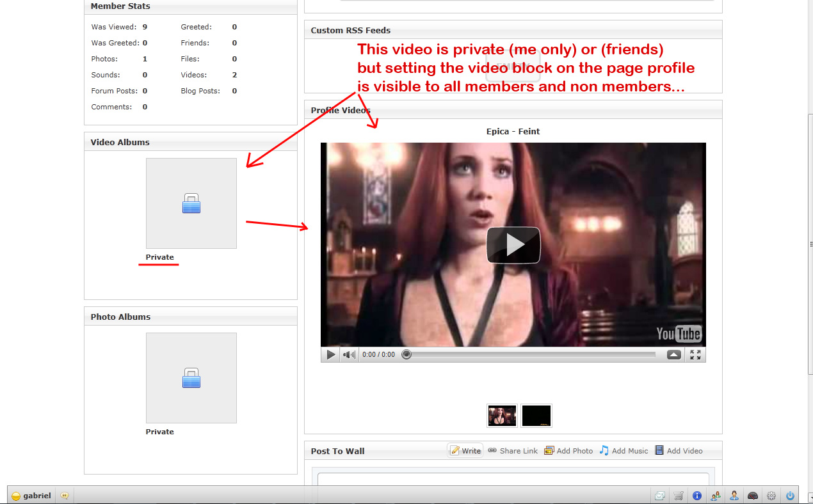Viewport: 813px width, 504px height.
Task: Switch to the Add Video tab
Action: 678,451
